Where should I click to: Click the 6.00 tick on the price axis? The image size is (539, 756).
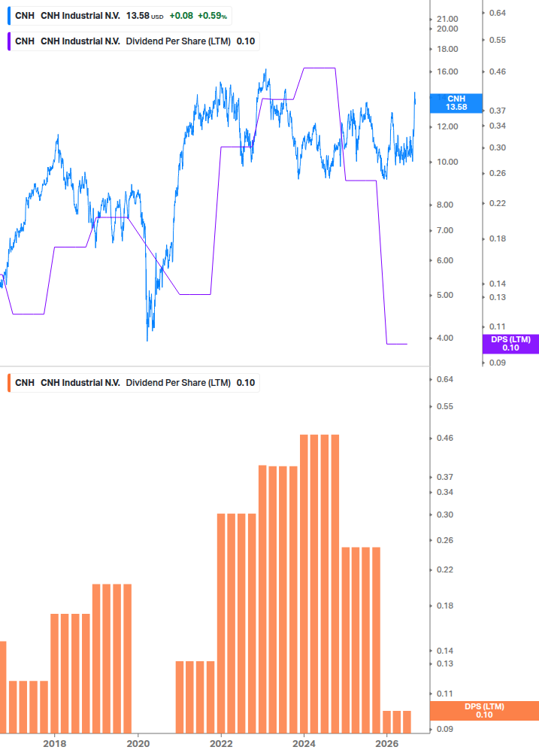tap(445, 260)
